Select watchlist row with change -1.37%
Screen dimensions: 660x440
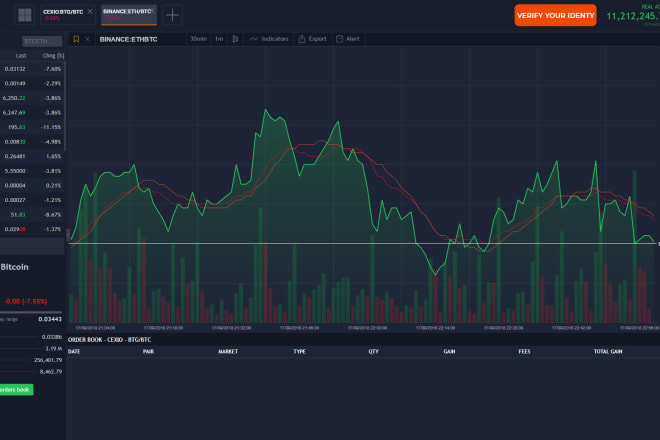coord(32,229)
